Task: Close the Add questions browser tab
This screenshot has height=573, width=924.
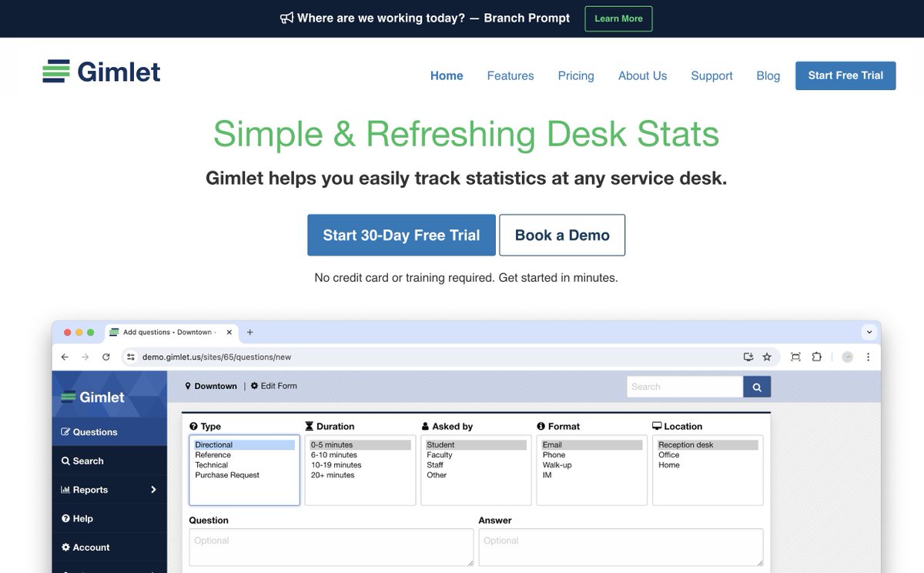Action: [229, 332]
